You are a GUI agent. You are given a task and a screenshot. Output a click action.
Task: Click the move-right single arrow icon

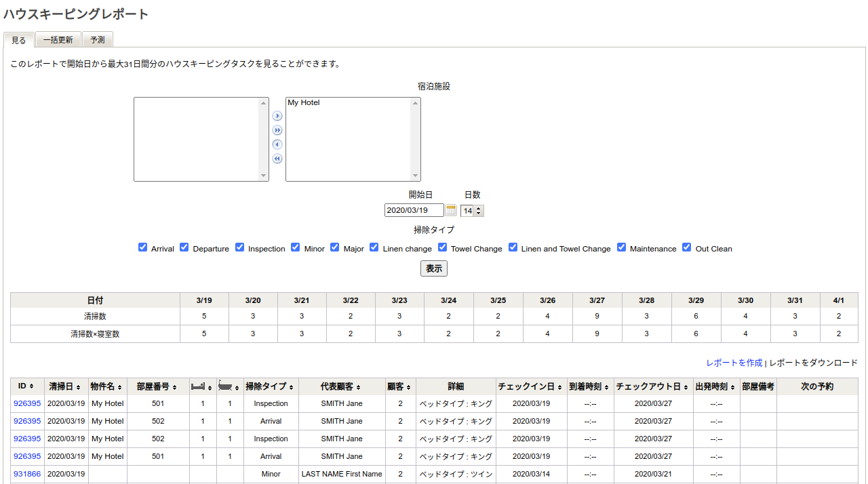pyautogui.click(x=277, y=116)
